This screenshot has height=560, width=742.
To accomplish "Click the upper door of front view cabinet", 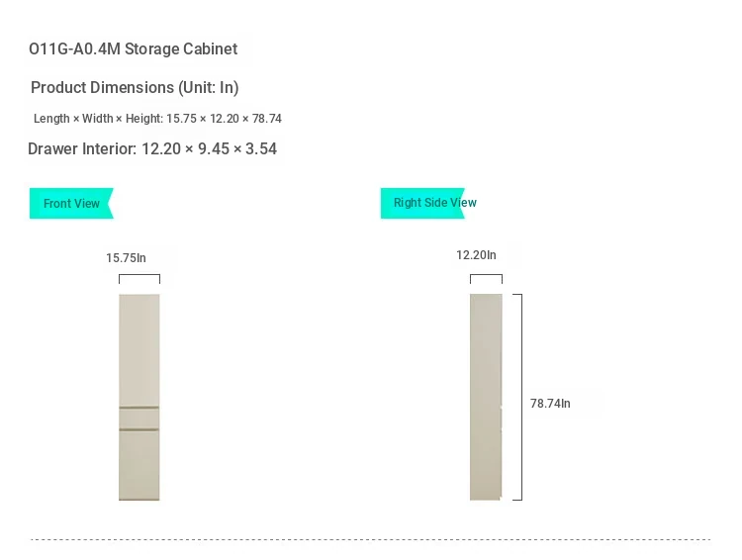I will coord(139,350).
